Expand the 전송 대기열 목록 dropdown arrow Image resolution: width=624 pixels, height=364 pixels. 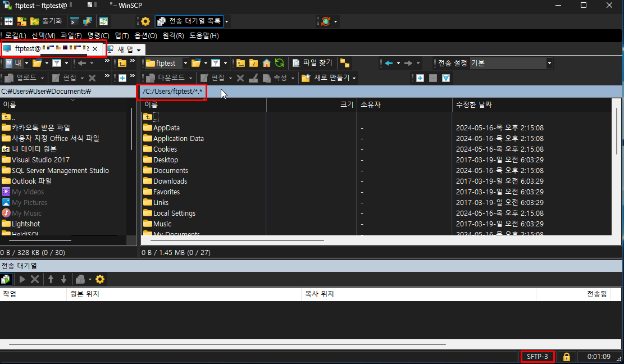(x=227, y=21)
